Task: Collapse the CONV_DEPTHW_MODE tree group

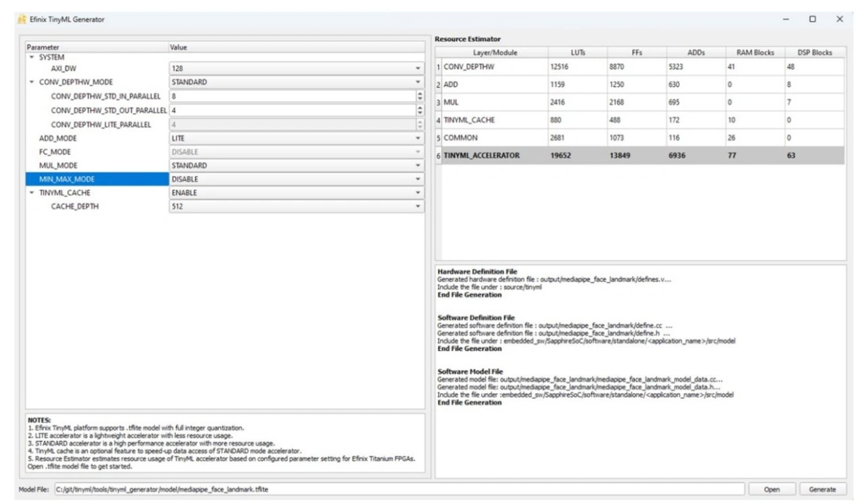Action: [31, 82]
